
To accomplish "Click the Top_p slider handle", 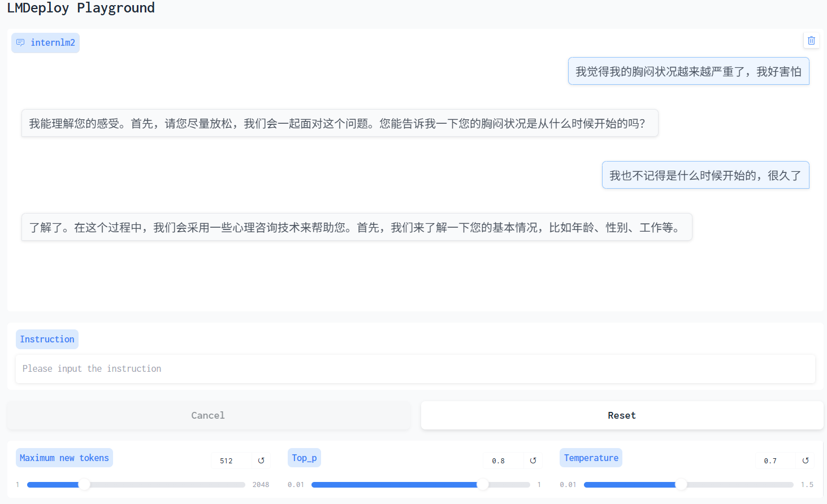I will coord(483,484).
